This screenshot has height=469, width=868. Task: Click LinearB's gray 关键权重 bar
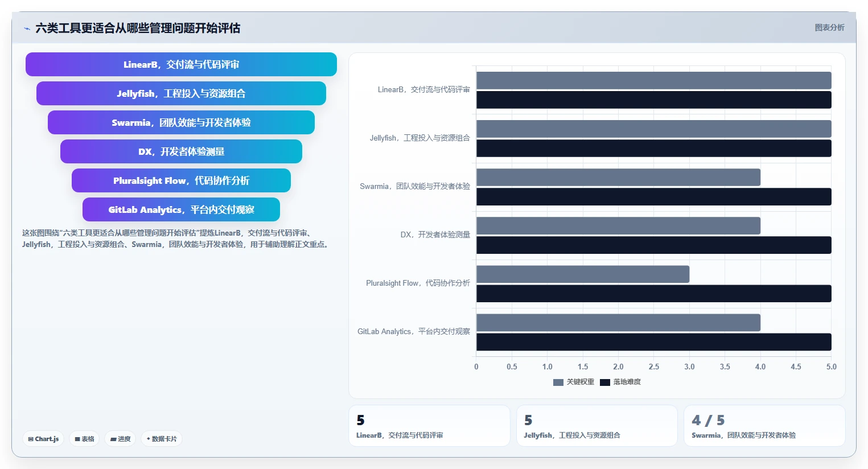pos(653,80)
